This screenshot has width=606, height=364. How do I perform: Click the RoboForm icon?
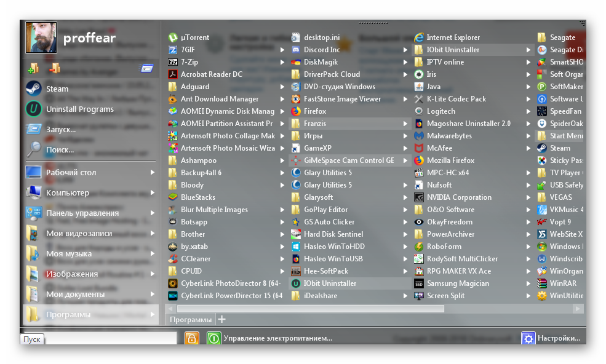418,247
